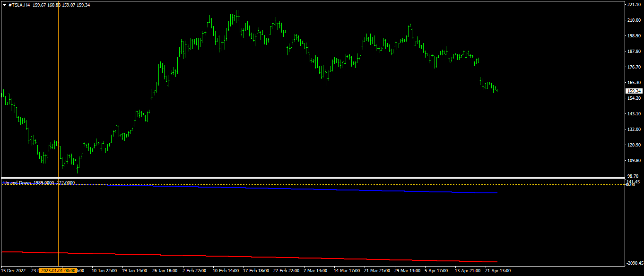Click the 2 Feb 22:00 time label

point(195,271)
